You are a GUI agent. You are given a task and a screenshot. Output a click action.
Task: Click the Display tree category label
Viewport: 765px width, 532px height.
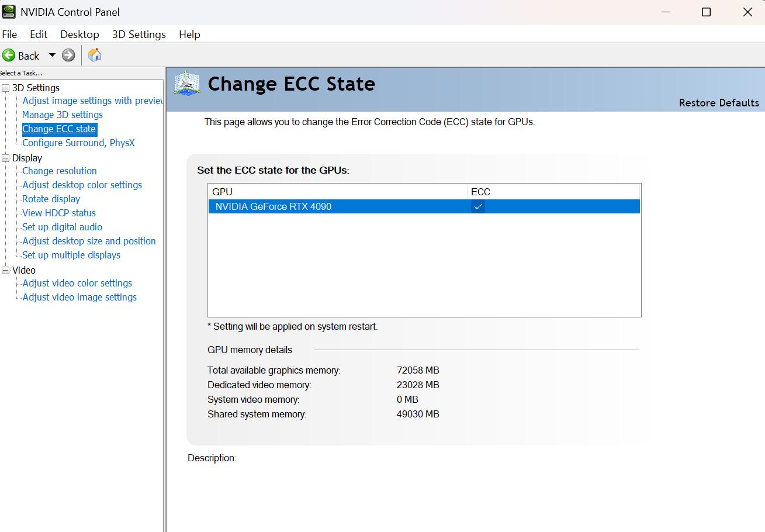coord(27,158)
